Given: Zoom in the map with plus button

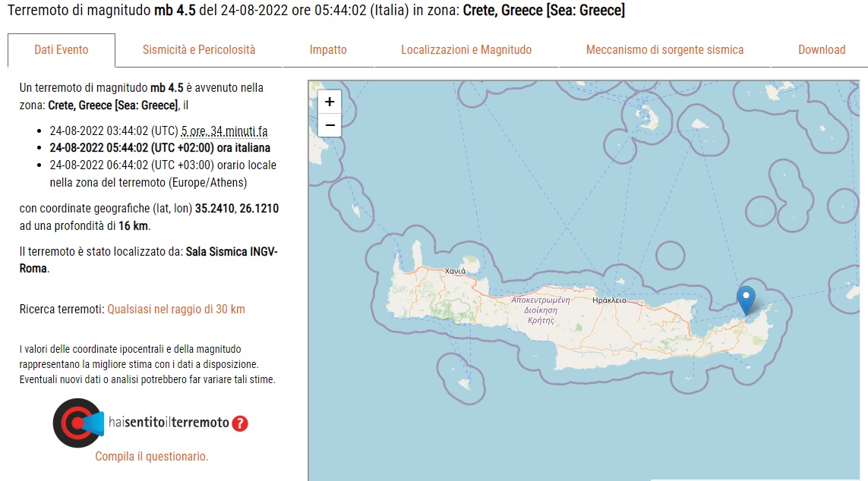Looking at the screenshot, I should tap(330, 102).
